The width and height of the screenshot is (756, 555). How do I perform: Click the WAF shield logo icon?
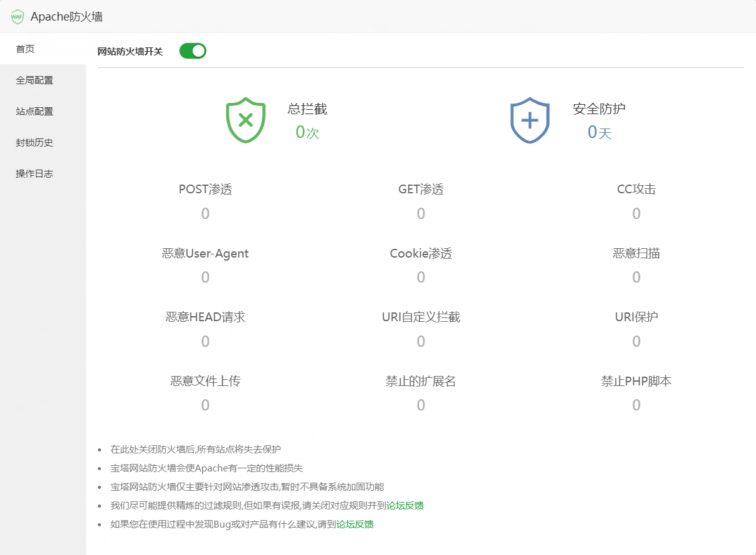(x=17, y=17)
